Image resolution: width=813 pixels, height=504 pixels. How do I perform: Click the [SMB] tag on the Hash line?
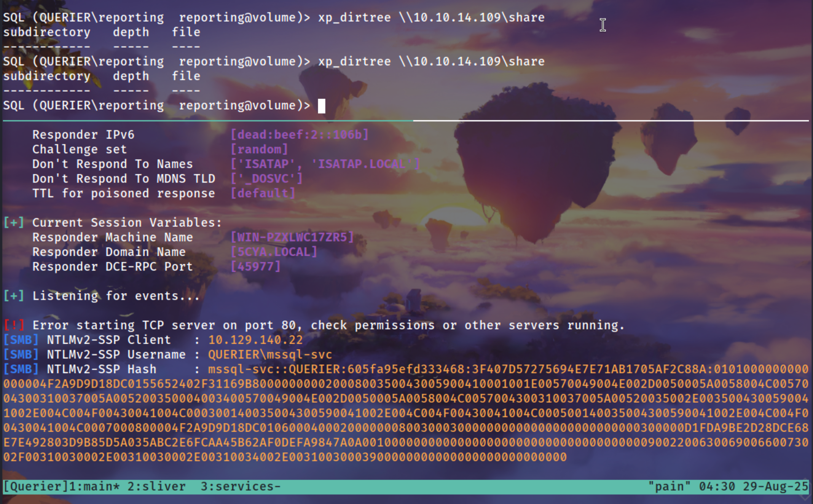[x=21, y=369]
